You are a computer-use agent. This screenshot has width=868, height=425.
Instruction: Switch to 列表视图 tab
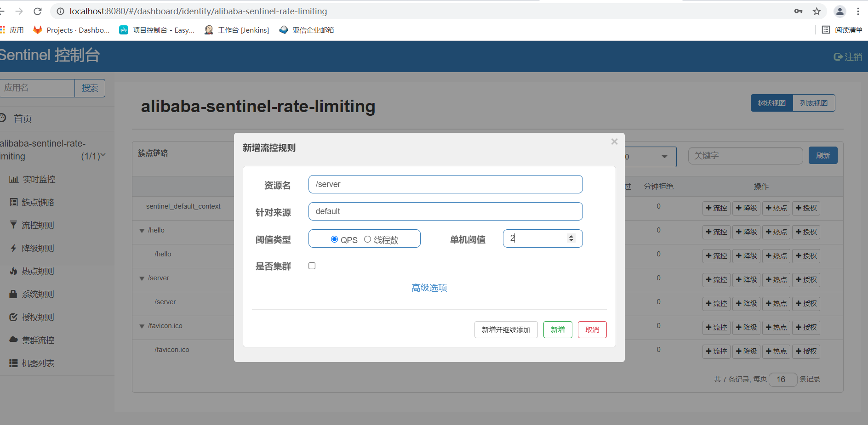[814, 103]
